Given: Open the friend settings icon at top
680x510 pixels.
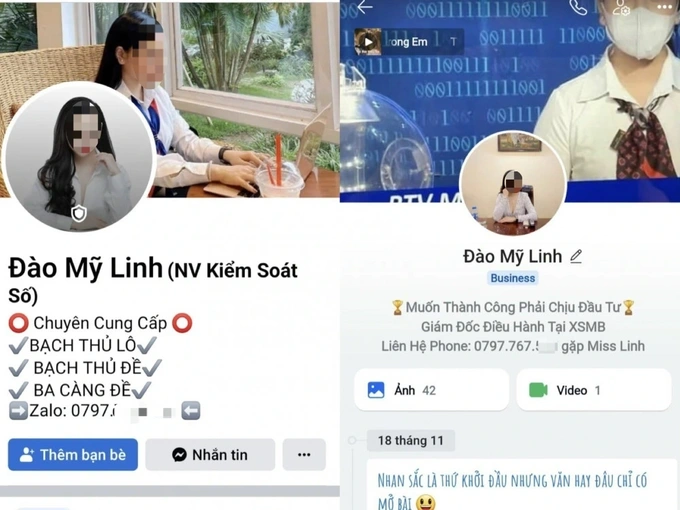Looking at the screenshot, I should click(x=621, y=8).
